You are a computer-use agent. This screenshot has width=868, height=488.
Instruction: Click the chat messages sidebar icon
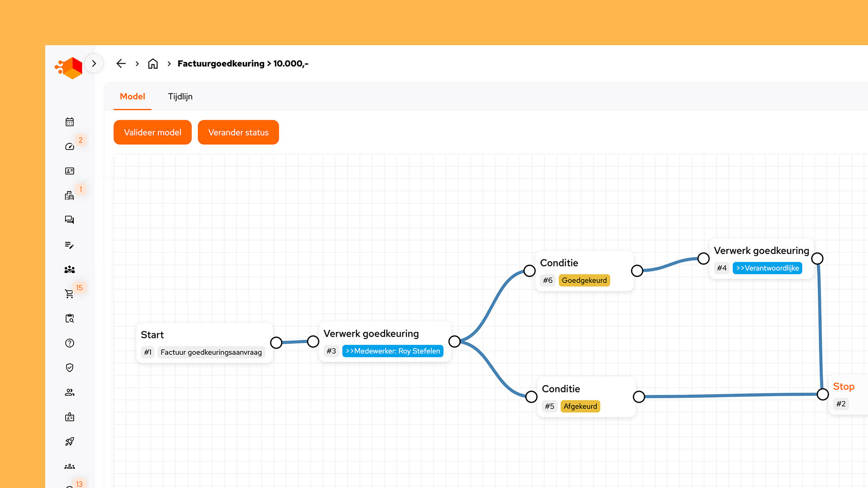coord(70,220)
